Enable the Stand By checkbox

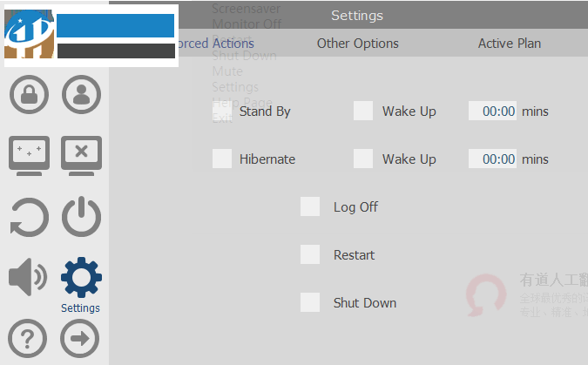coord(223,112)
